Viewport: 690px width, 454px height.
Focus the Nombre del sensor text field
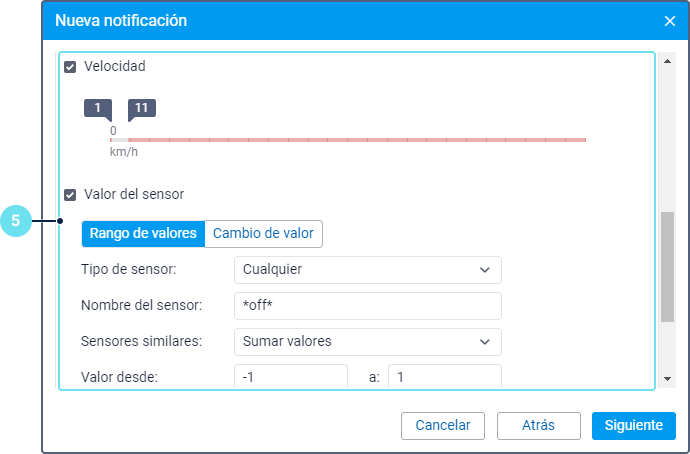click(366, 305)
